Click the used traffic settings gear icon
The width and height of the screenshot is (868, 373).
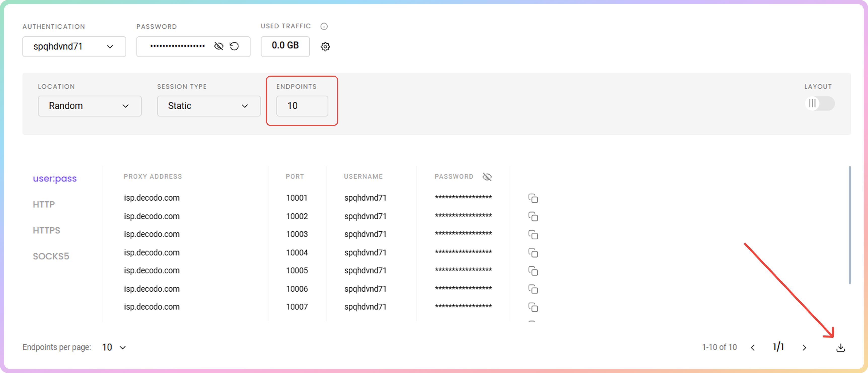pyautogui.click(x=325, y=47)
